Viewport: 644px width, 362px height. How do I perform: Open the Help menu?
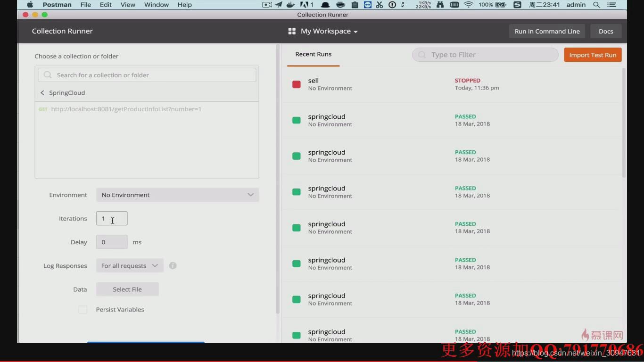click(x=185, y=5)
